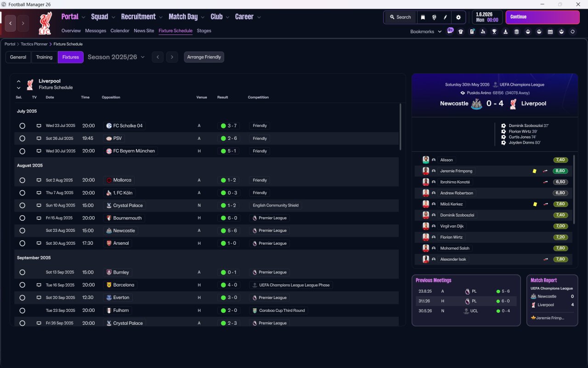Image resolution: width=588 pixels, height=368 pixels.
Task: Select the Mallorca fixture radio button
Action: click(22, 180)
